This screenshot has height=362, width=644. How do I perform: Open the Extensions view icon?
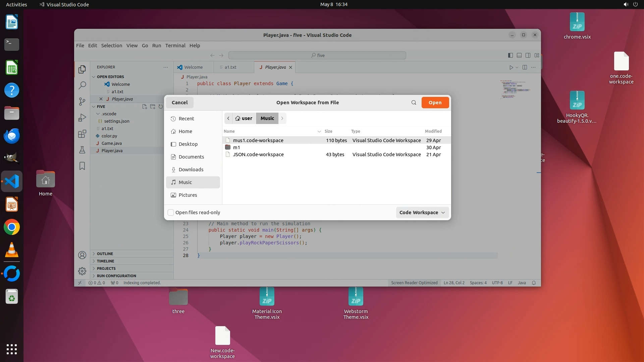82,134
